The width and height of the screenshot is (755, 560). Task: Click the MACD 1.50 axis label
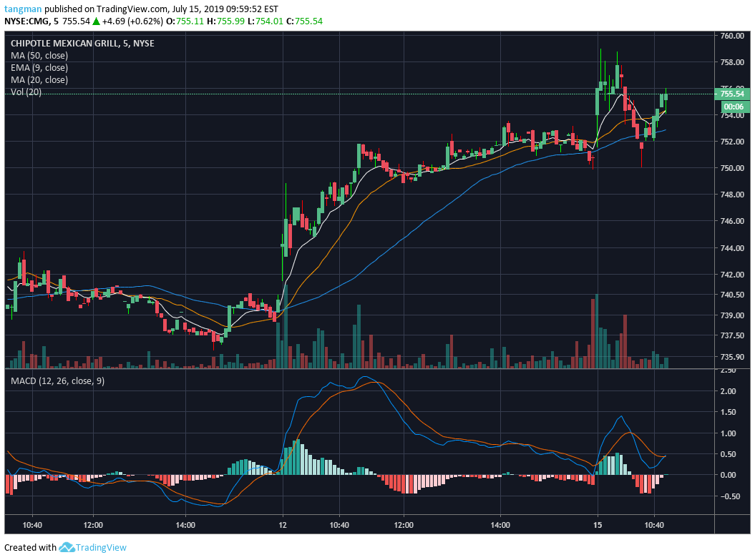(x=728, y=412)
